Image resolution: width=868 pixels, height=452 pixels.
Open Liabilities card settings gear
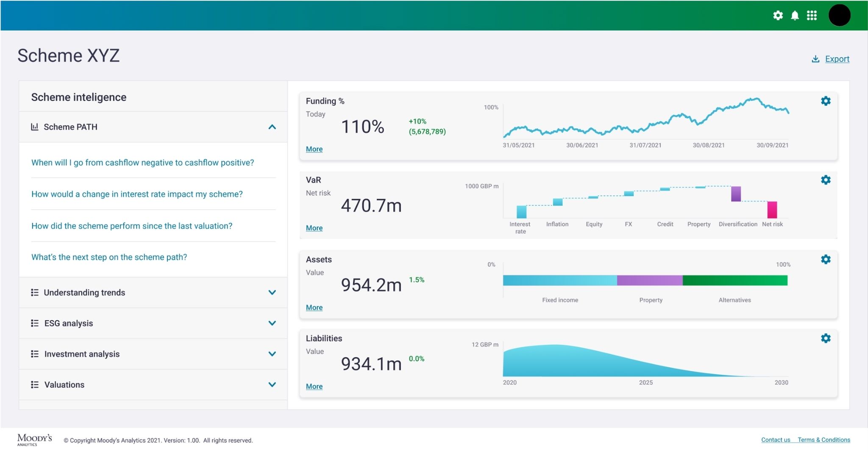click(x=826, y=338)
